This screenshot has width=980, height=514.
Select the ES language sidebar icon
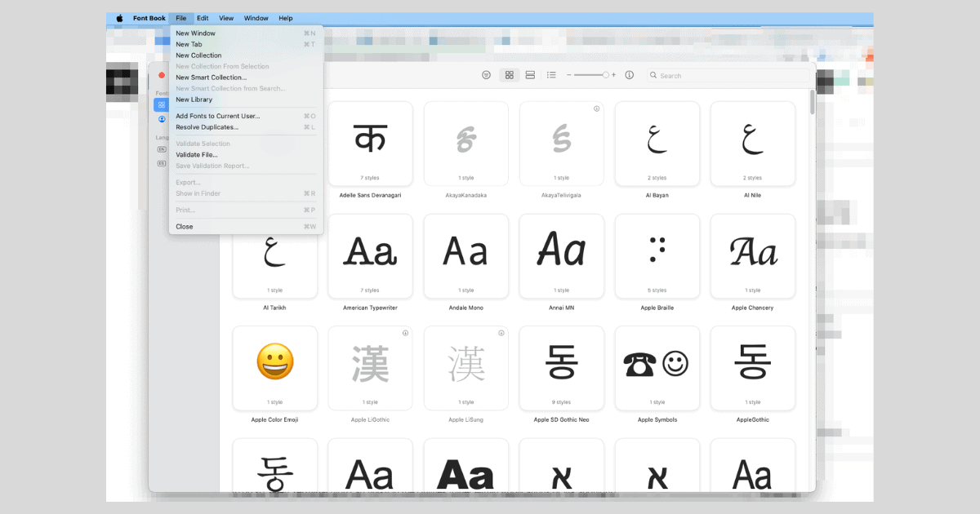coord(162,163)
